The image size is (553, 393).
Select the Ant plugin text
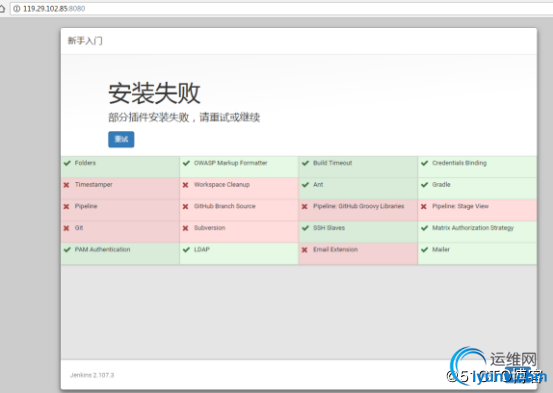pos(318,185)
